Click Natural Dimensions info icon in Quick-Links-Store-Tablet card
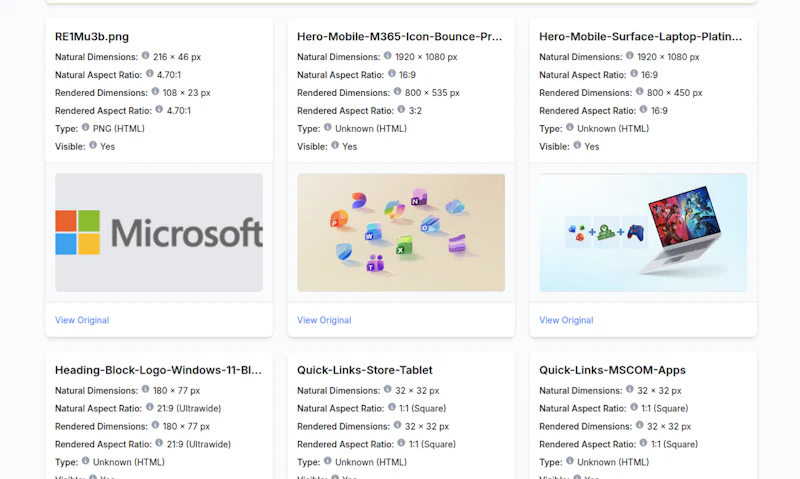Image resolution: width=800 pixels, height=479 pixels. (x=388, y=389)
